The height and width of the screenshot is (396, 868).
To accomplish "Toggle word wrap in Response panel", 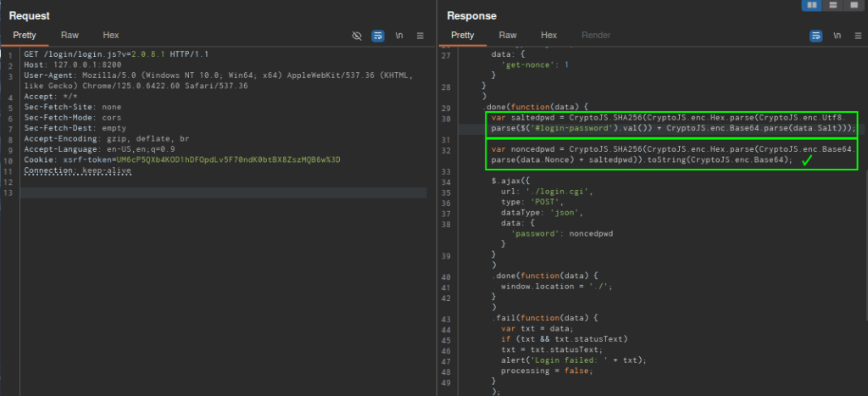I will (x=815, y=36).
